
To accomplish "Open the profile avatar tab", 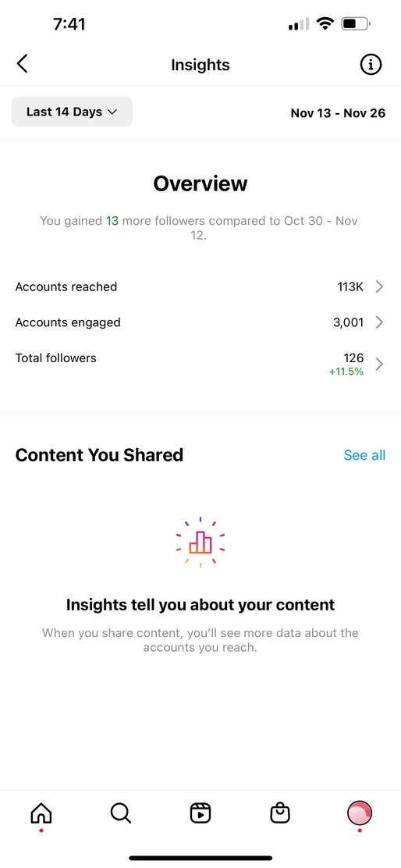I will point(360,813).
